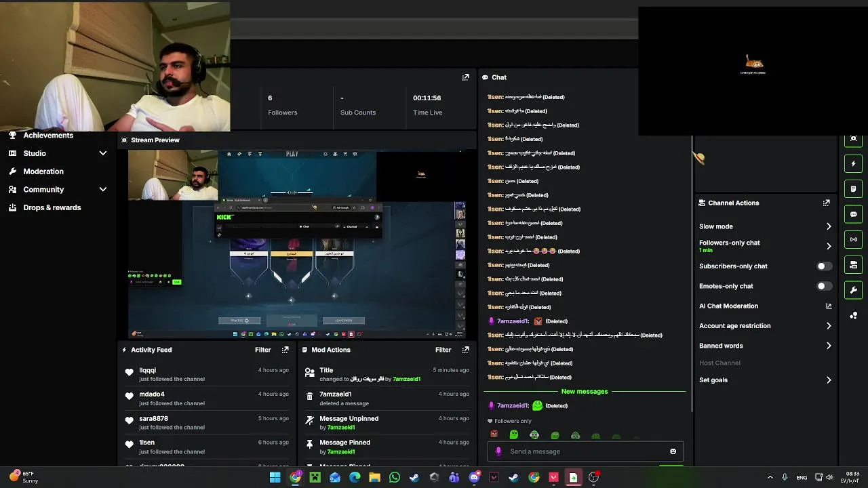The image size is (868, 488).
Task: Click the external link icon beside AI Chat Moderation
Action: click(828, 306)
